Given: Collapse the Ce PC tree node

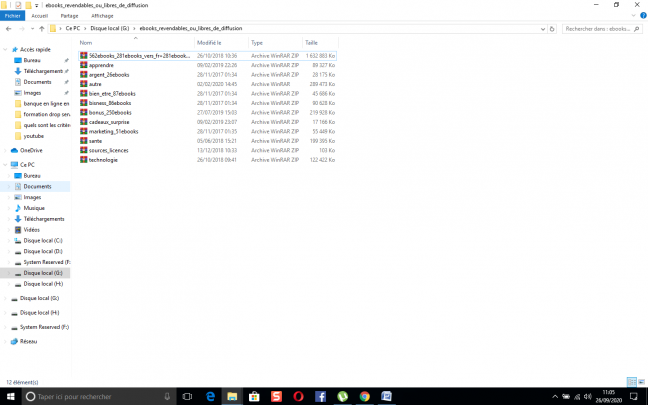Looking at the screenshot, I should pyautogui.click(x=5, y=164).
